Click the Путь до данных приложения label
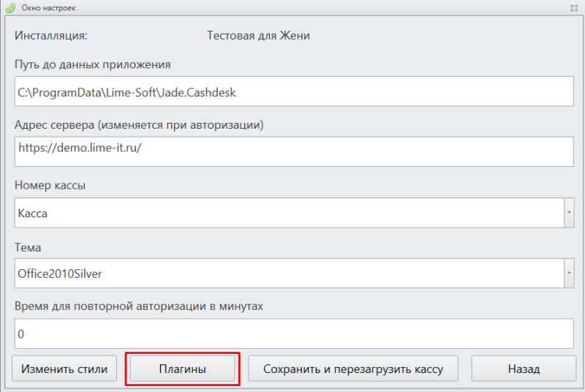585x392 pixels. pyautogui.click(x=93, y=64)
